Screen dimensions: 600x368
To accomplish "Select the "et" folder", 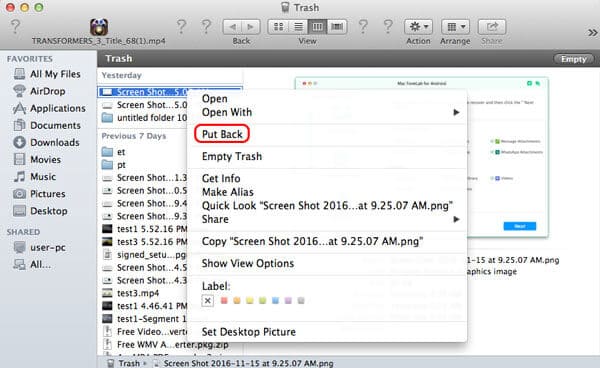I will click(114, 152).
